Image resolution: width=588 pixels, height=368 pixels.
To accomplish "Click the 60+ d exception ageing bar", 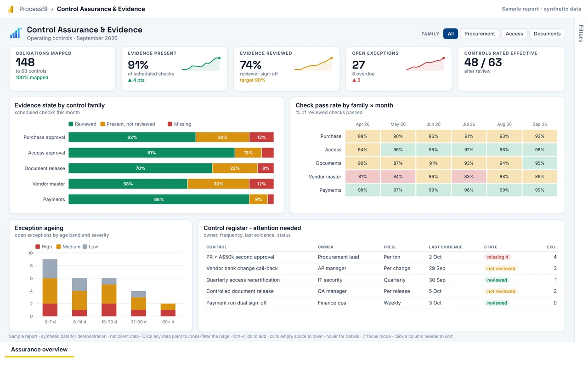I will pos(168,310).
